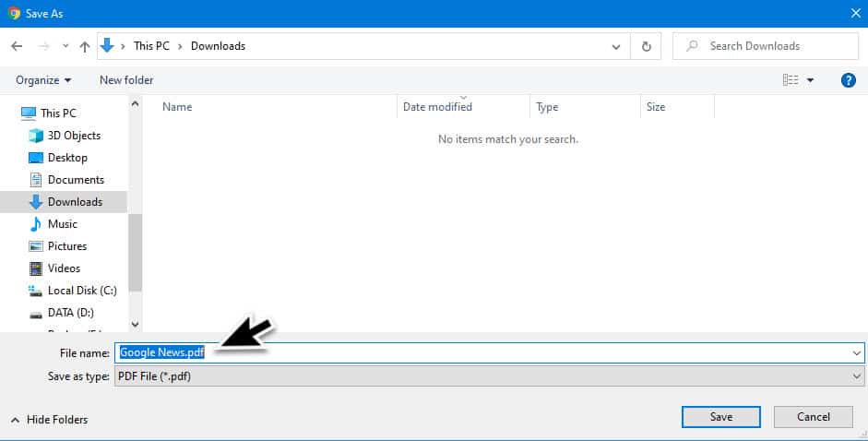Go up one folder level
Viewport: 868px width, 441px height.
point(85,46)
